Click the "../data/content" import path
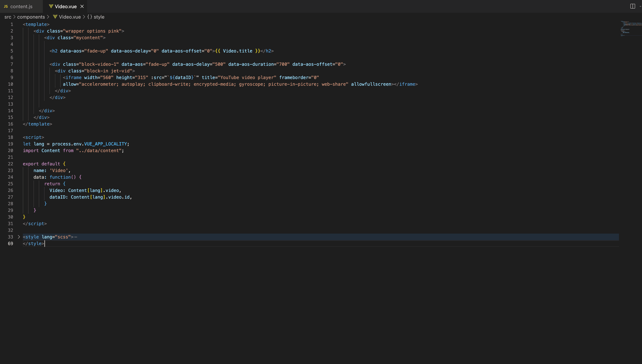Screen dimensions: 642x364 [x=99, y=151]
